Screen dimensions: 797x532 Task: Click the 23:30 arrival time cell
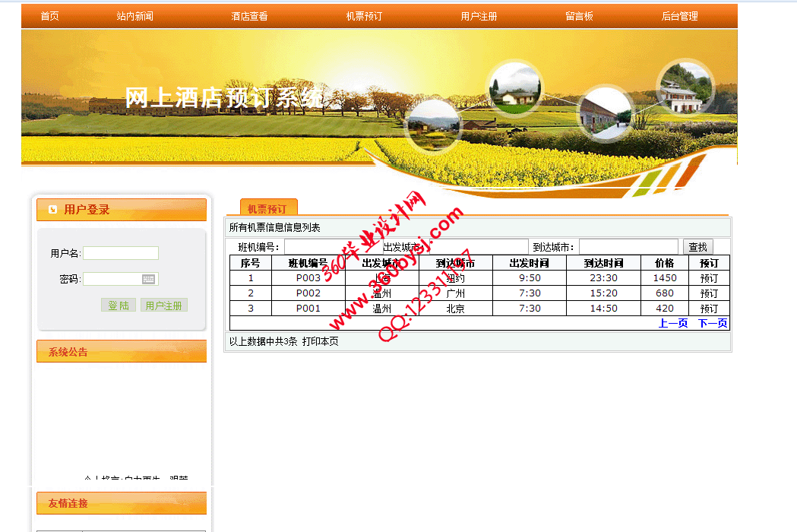(x=603, y=278)
